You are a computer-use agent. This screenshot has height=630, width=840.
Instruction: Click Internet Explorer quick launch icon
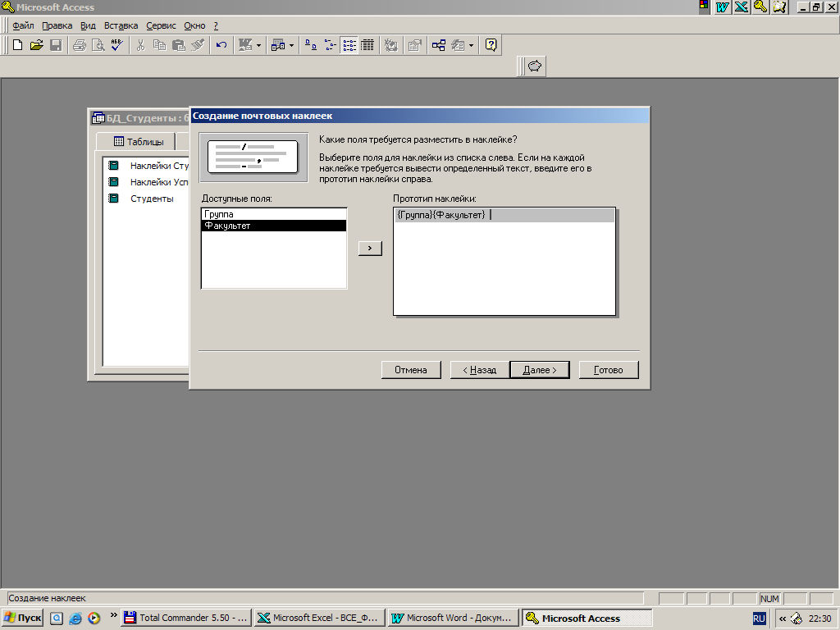75,619
